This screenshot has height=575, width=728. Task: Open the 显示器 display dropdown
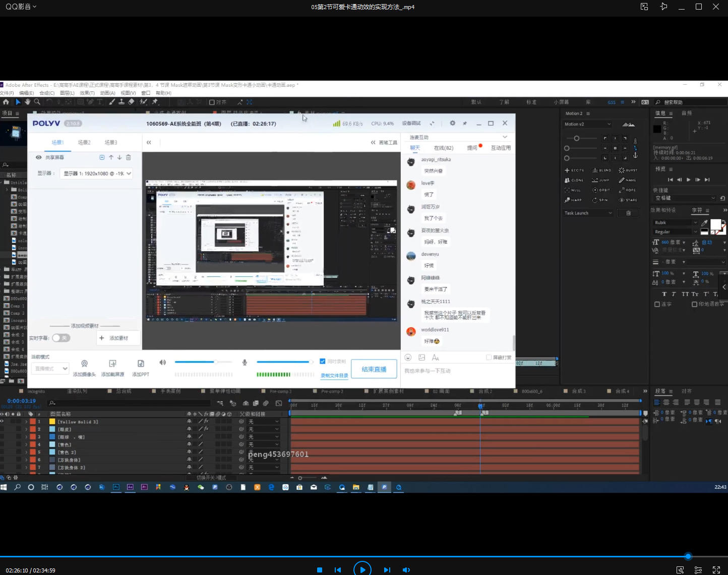coord(97,174)
